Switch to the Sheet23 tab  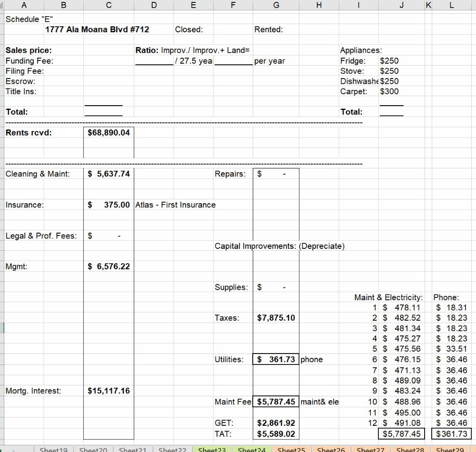click(212, 449)
